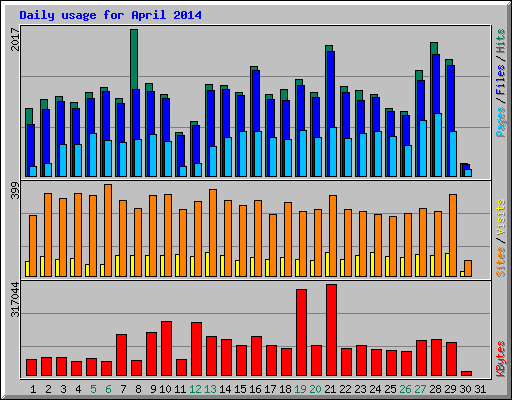Click the small cyan pages bar on day 11
This screenshot has height=400, width=512.
[183, 171]
